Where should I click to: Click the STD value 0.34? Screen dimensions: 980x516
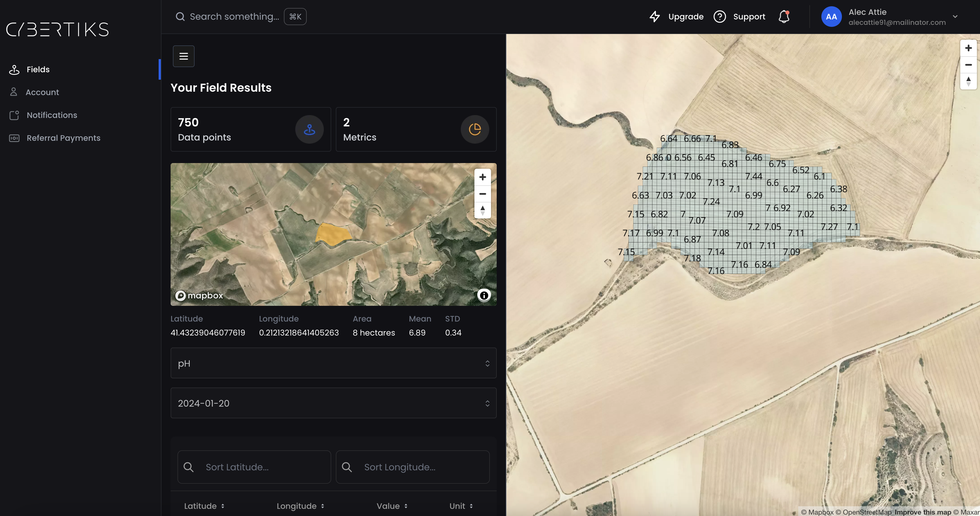pos(453,332)
